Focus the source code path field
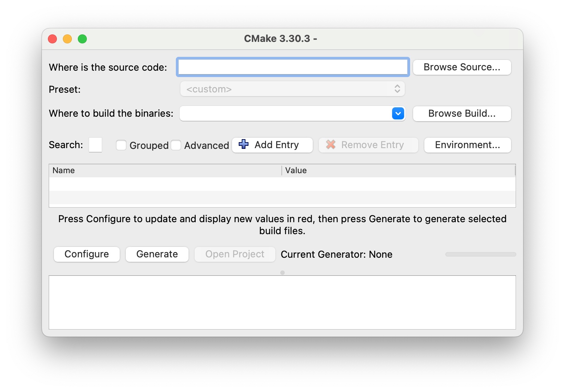Viewport: 565px width, 392px height. click(x=293, y=67)
